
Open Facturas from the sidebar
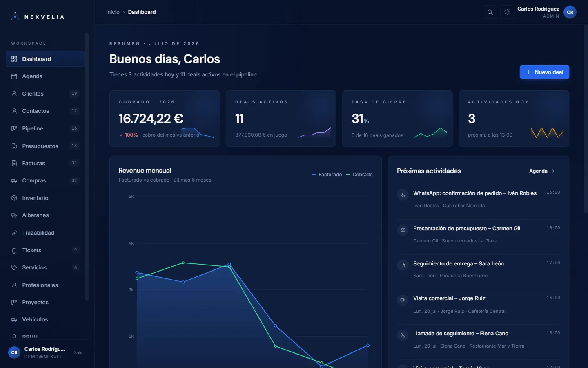(45, 163)
